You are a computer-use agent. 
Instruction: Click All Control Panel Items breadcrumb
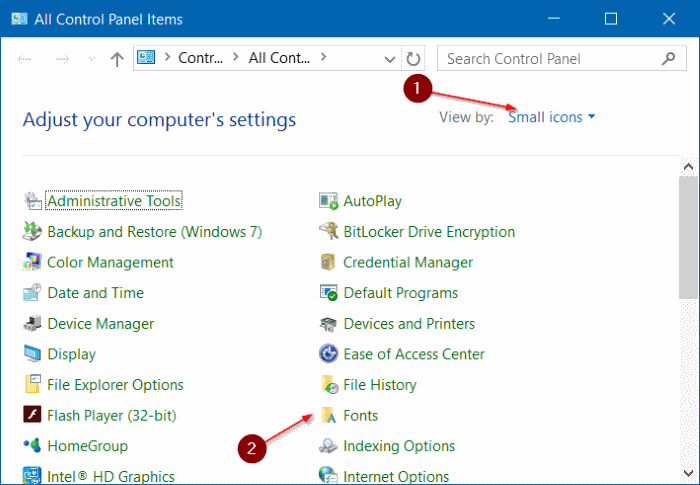279,58
